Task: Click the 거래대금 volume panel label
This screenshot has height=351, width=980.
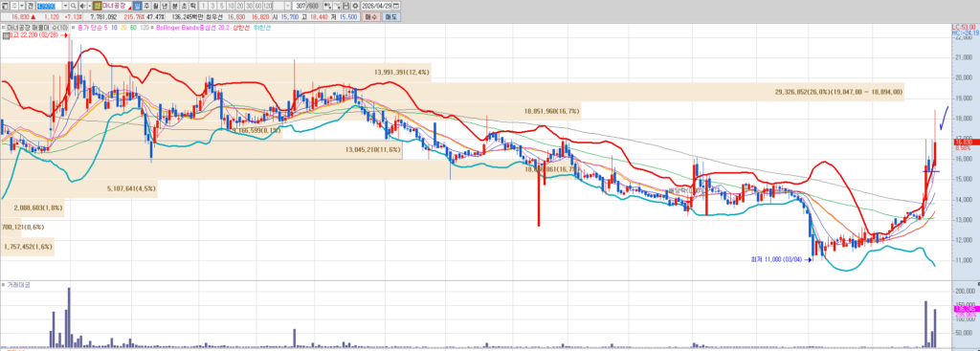Action: click(18, 284)
